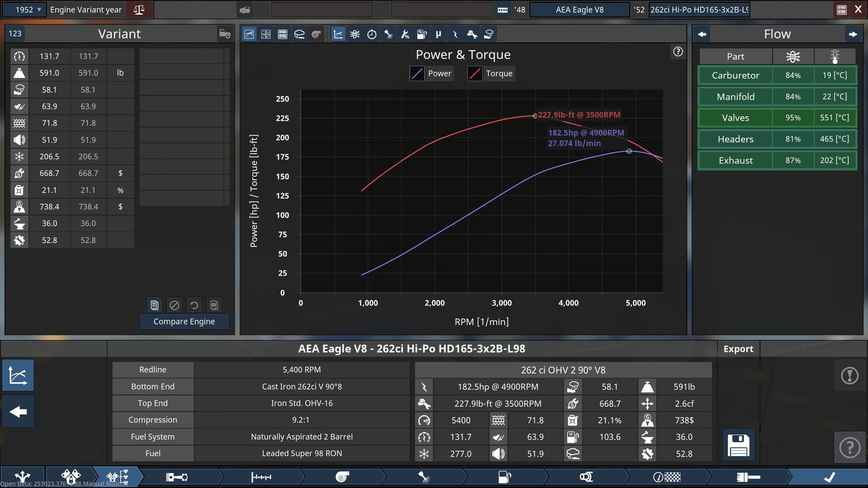
Task: Go to next Flow panel
Action: click(853, 34)
